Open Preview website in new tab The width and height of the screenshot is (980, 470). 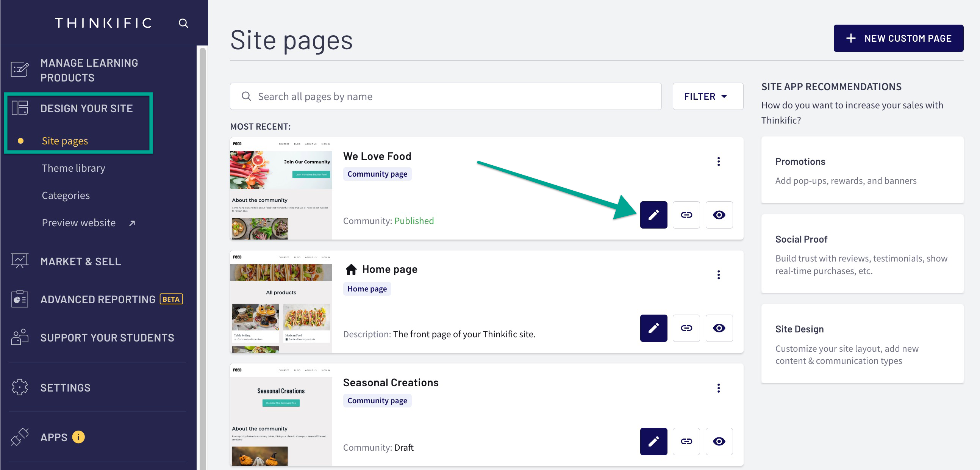(x=78, y=222)
